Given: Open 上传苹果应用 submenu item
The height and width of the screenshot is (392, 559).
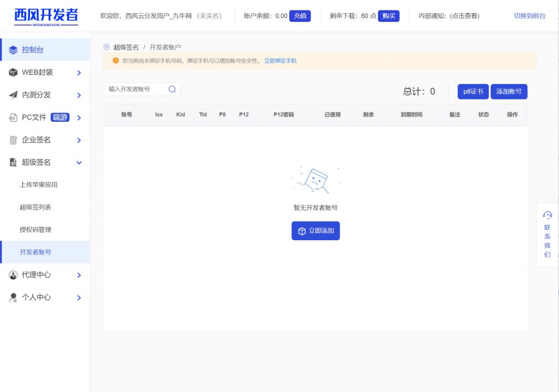Looking at the screenshot, I should tap(39, 185).
